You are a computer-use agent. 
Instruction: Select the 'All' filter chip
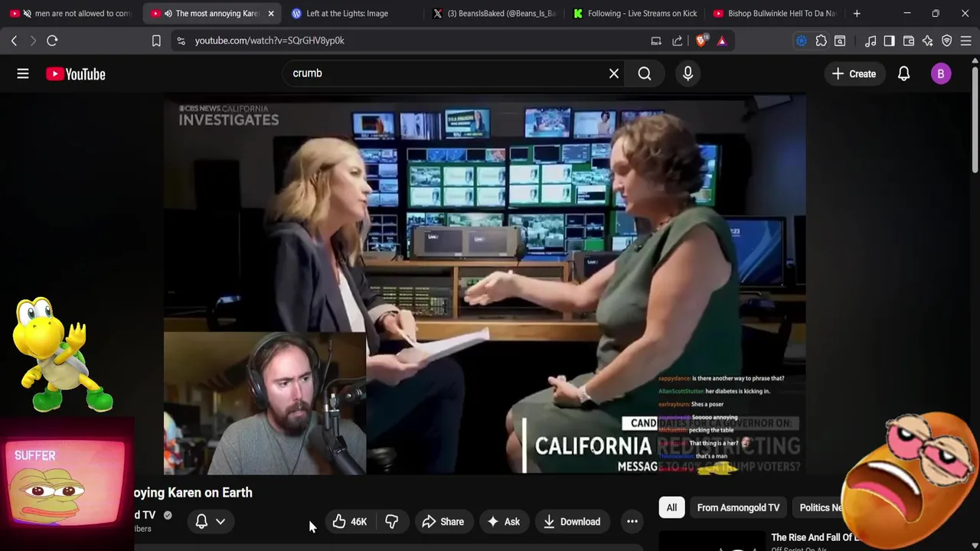click(671, 507)
